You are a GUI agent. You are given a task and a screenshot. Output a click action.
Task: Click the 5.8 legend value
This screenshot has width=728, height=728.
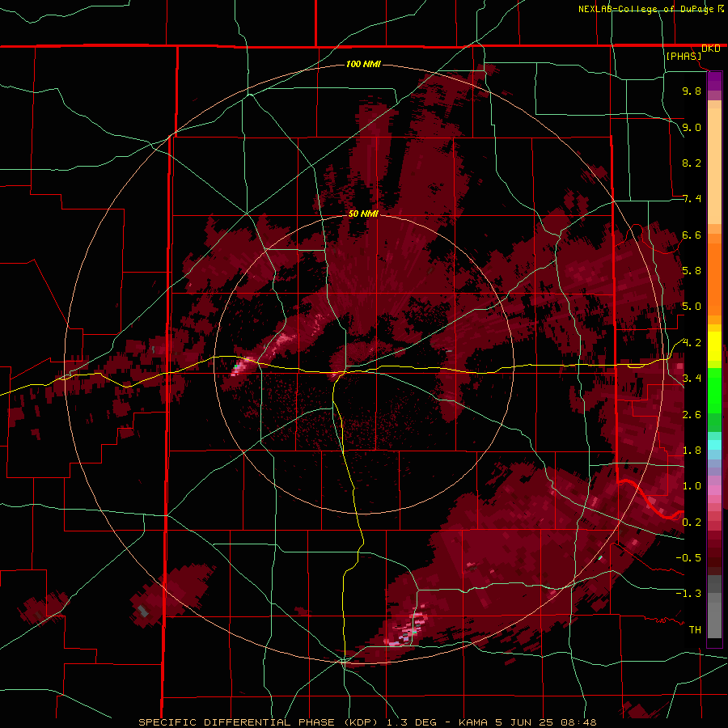tap(692, 271)
